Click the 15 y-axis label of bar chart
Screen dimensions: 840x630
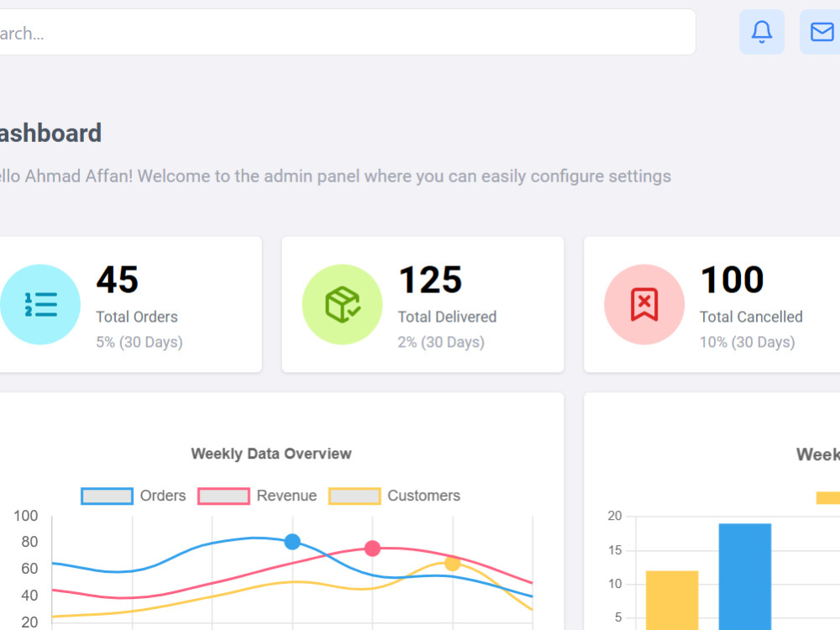tap(615, 550)
